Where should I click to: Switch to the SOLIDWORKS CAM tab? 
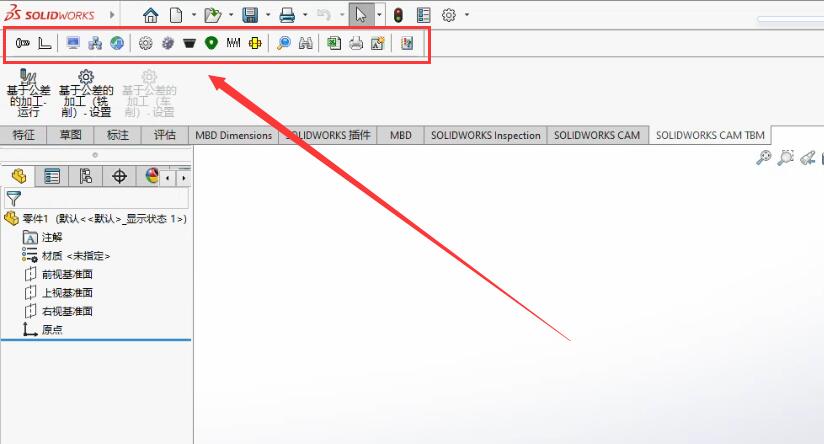click(x=597, y=135)
